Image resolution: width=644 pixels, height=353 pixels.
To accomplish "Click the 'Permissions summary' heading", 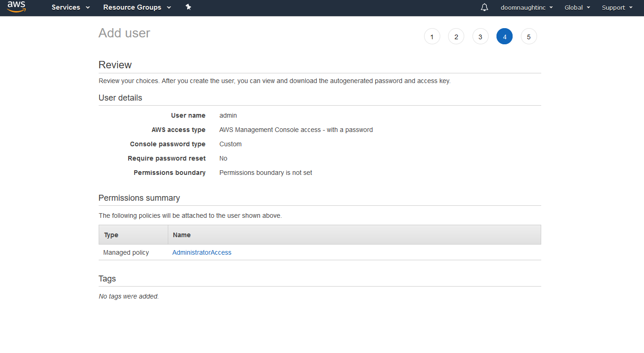I will [139, 198].
